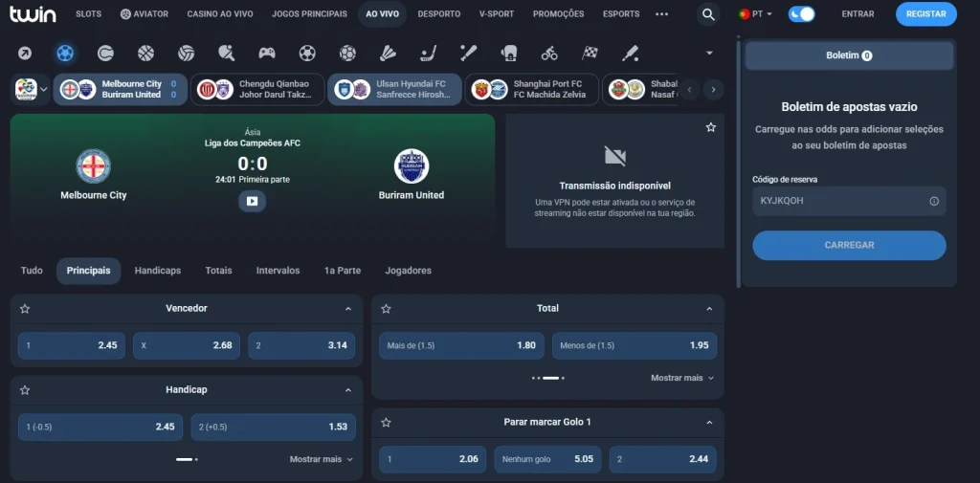Collapse the Vencedor market

[x=348, y=309]
